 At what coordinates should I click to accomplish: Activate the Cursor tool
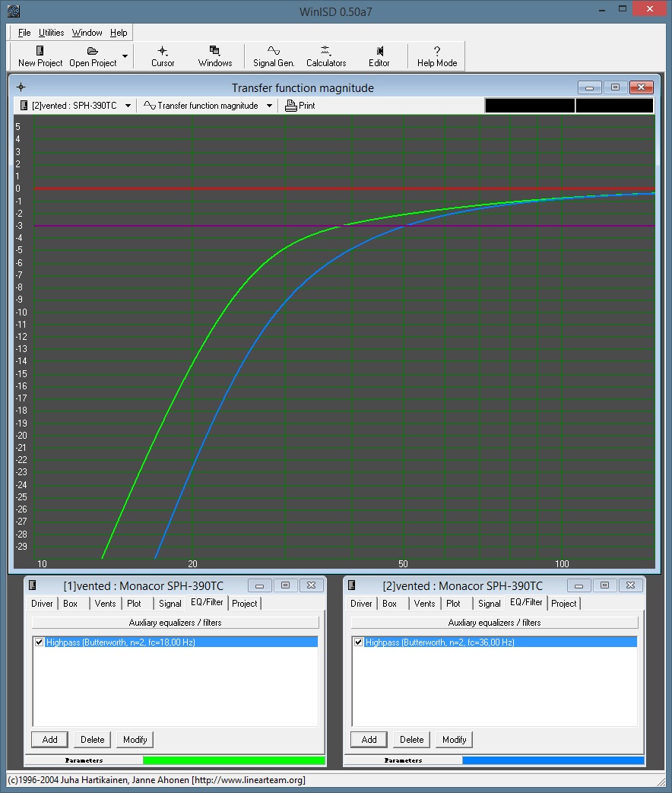[163, 51]
